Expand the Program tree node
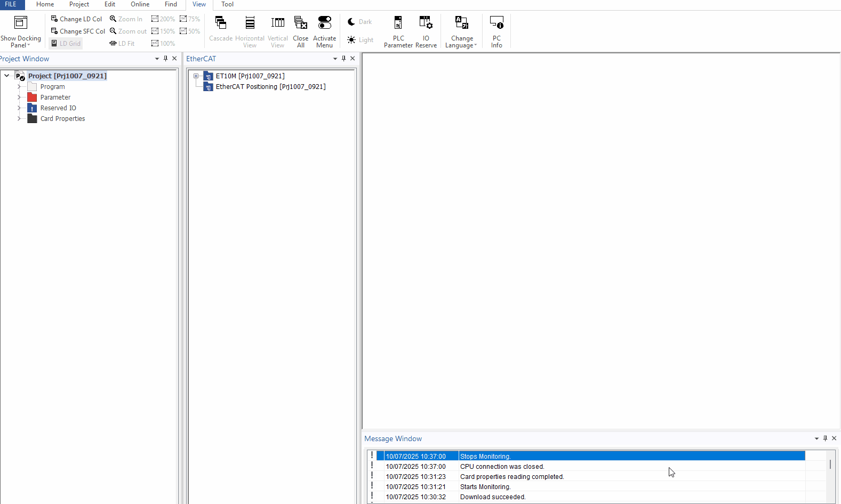Screen dimensions: 841x504 [x=19, y=87]
